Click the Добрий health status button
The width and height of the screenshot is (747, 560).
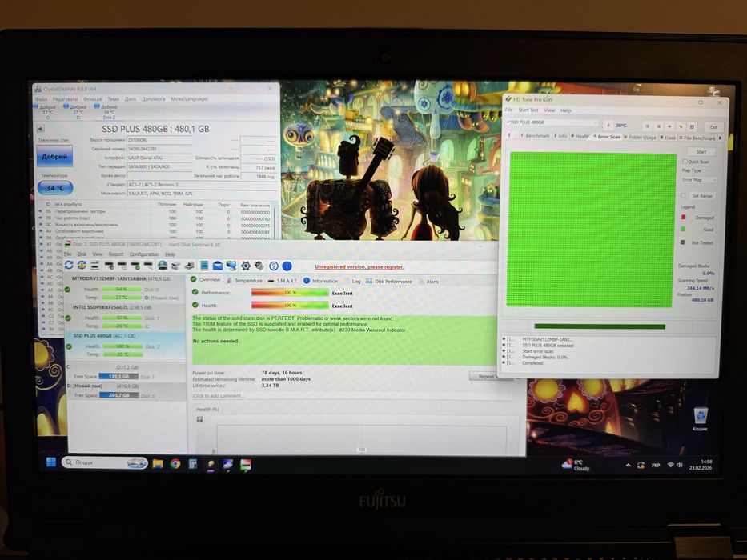click(54, 156)
